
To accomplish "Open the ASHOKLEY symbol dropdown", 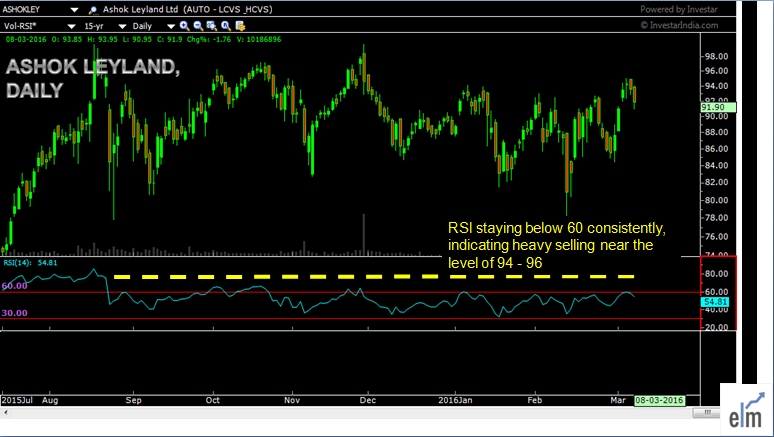I will (74, 10).
